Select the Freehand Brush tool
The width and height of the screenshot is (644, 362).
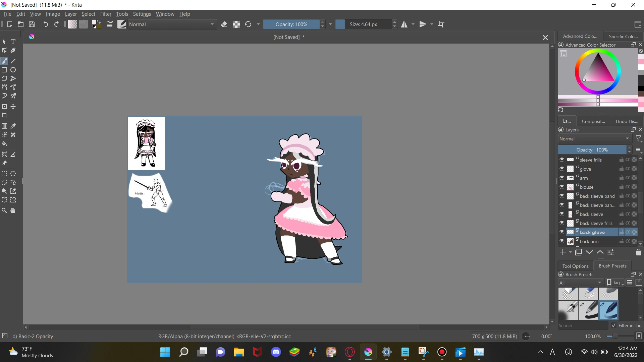coord(4,61)
